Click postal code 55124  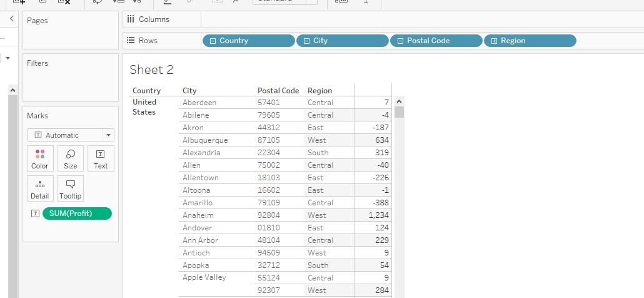(269, 278)
